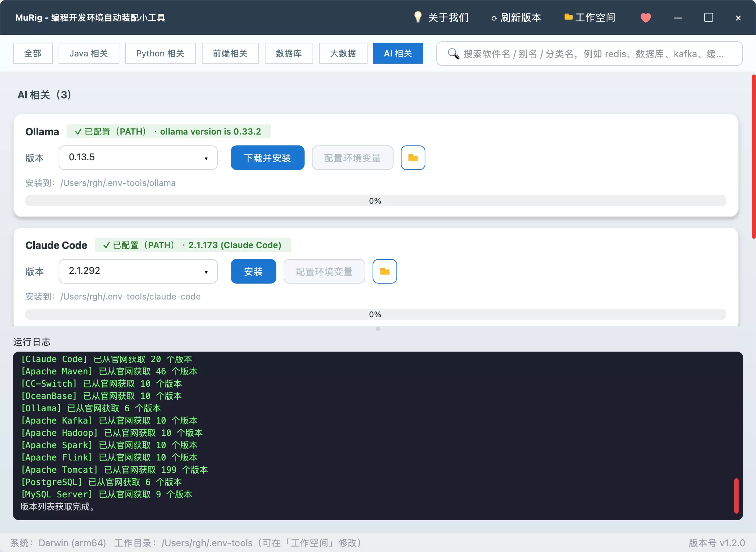Image resolution: width=756 pixels, height=552 pixels.
Task: Maximize the MuRig window
Action: [x=708, y=17]
